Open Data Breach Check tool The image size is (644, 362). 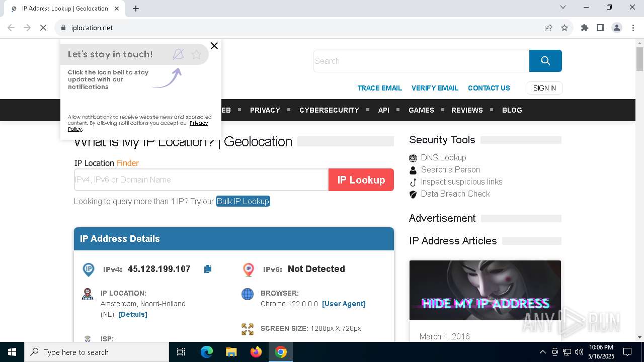point(455,194)
